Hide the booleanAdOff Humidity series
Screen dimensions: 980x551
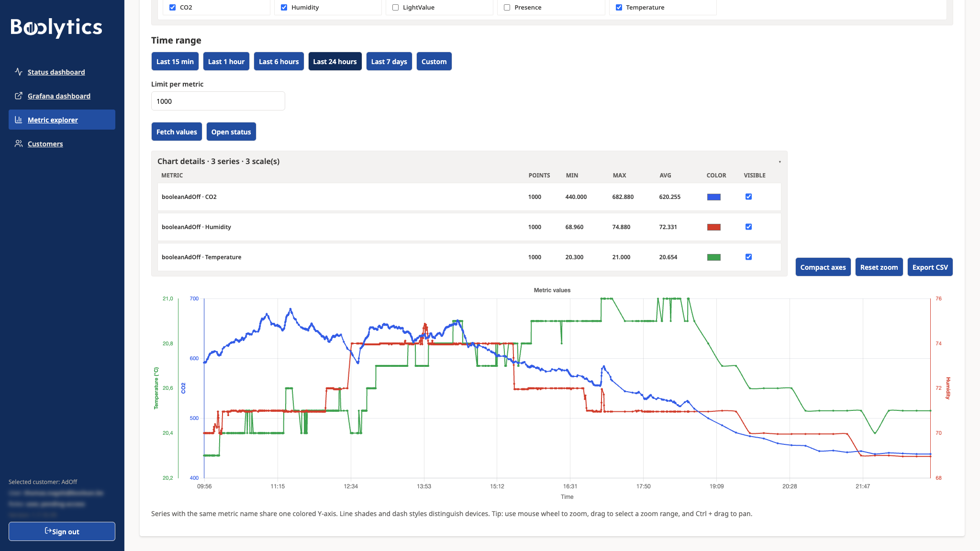[748, 227]
